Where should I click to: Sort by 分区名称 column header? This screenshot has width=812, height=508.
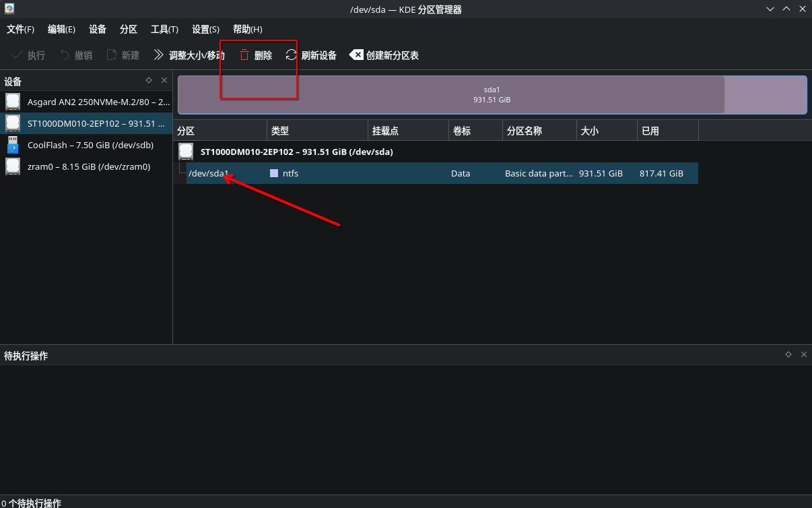[x=540, y=131]
